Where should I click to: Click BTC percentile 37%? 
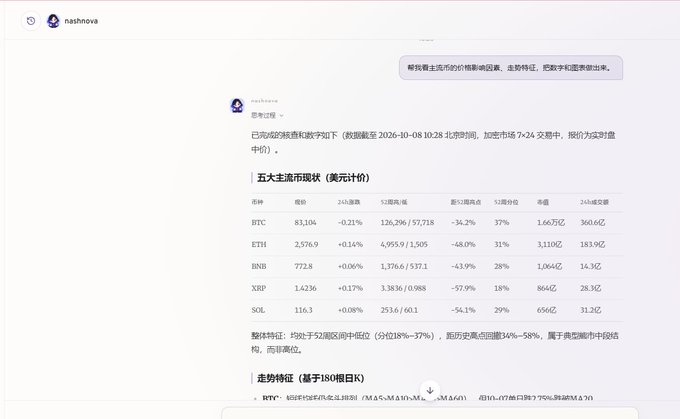click(x=501, y=223)
